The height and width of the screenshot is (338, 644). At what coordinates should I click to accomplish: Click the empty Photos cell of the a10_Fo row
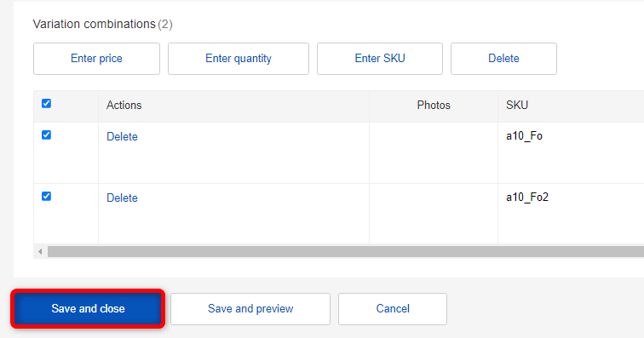tap(434, 152)
